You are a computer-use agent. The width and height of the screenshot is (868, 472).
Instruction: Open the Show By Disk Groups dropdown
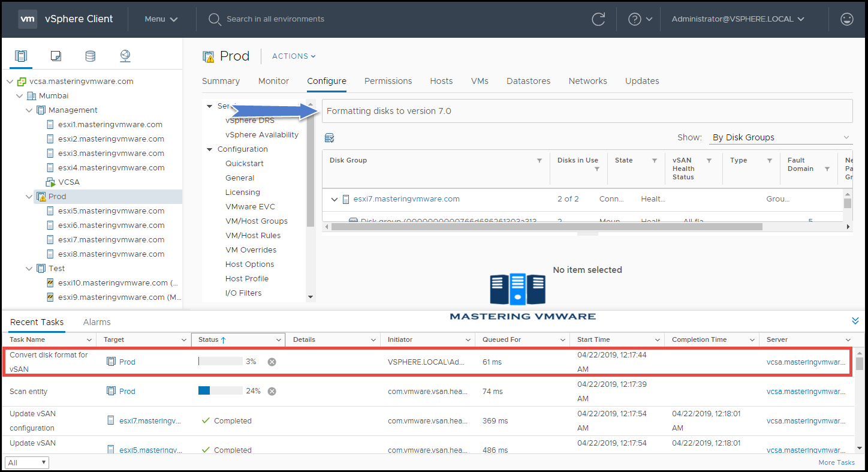coord(780,137)
